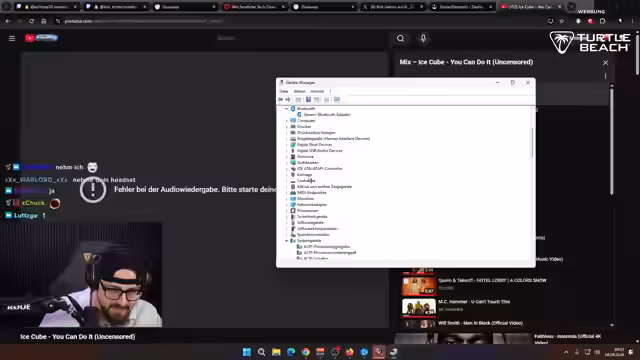Click scan for hardware changes monitor icon

pyautogui.click(x=337, y=100)
